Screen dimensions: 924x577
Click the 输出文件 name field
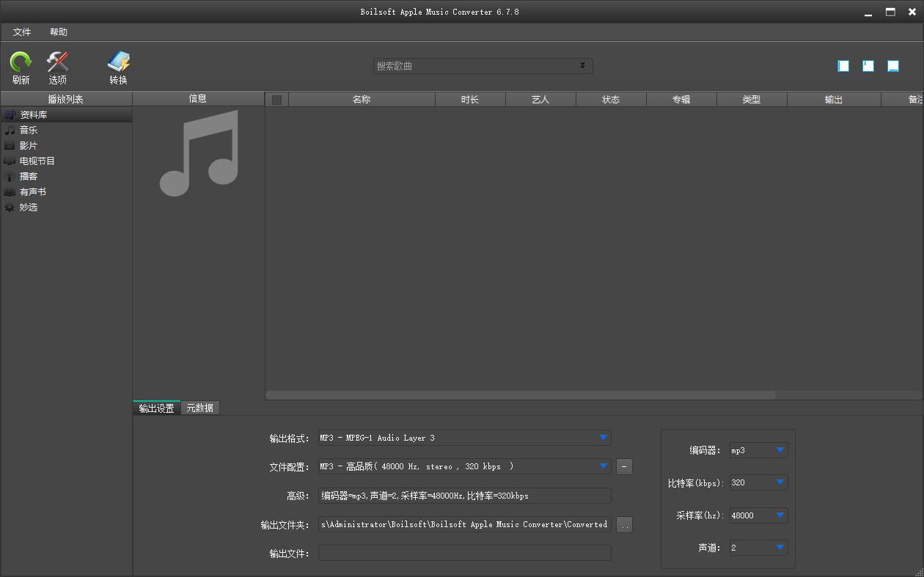pos(464,554)
